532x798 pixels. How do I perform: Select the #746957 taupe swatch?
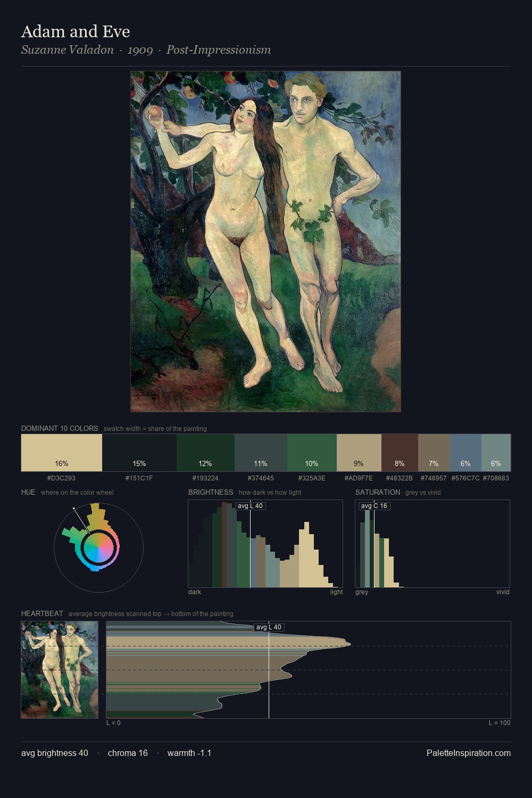click(434, 453)
